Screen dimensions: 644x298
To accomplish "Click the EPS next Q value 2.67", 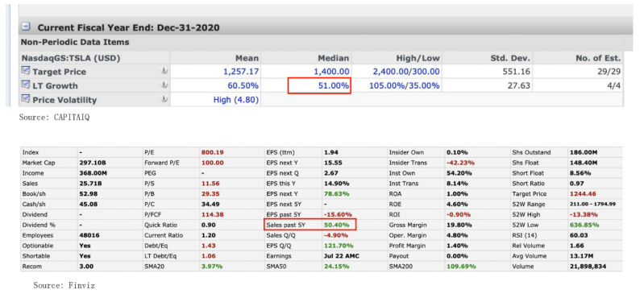I will (331, 173).
